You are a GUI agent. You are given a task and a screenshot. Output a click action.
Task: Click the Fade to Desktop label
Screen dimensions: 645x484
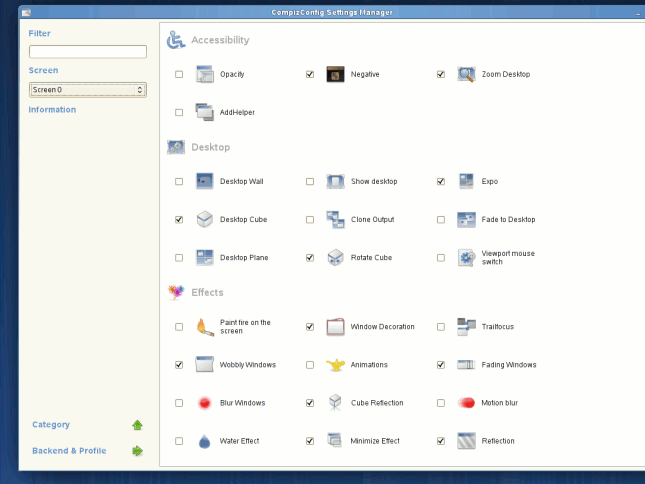point(508,220)
